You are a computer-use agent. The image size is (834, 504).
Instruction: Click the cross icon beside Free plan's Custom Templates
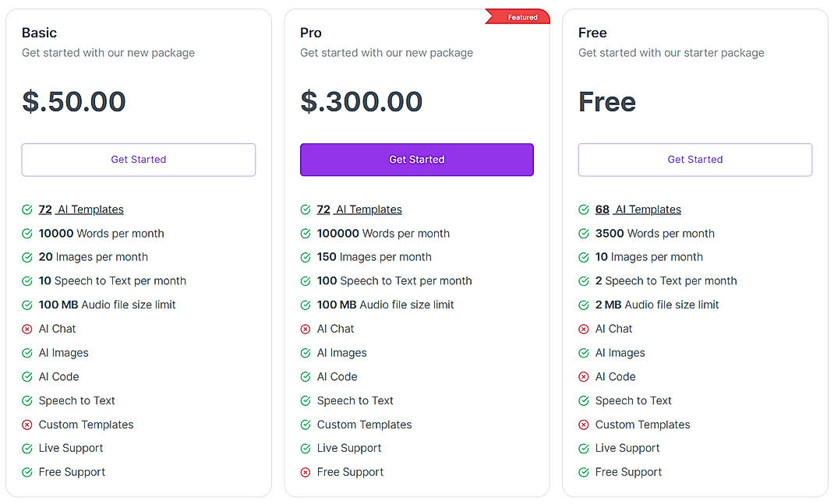tap(583, 425)
